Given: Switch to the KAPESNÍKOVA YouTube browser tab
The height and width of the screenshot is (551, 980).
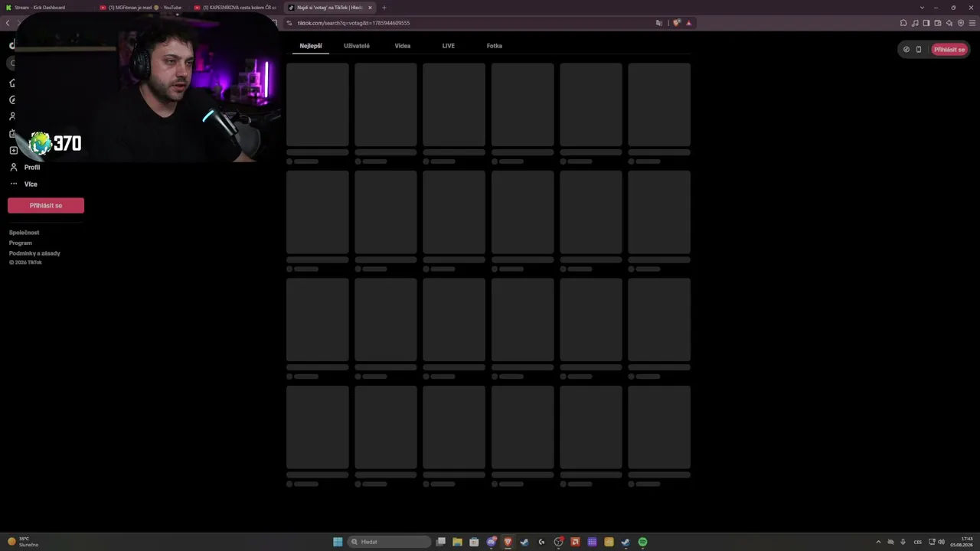Looking at the screenshot, I should click(x=236, y=8).
